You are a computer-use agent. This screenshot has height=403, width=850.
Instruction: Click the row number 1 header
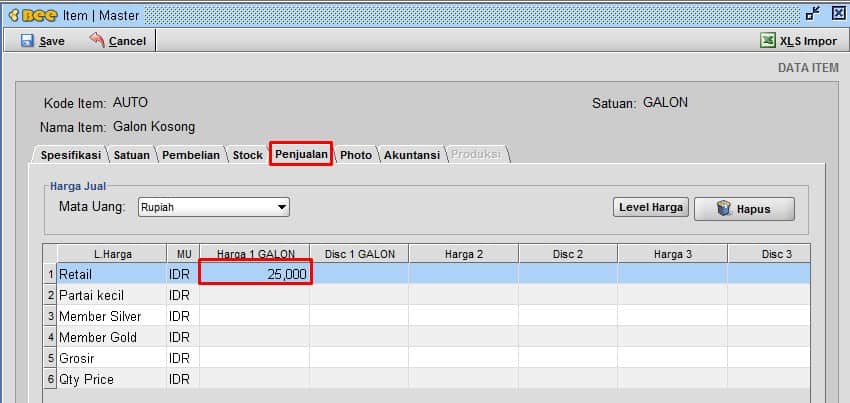[50, 274]
